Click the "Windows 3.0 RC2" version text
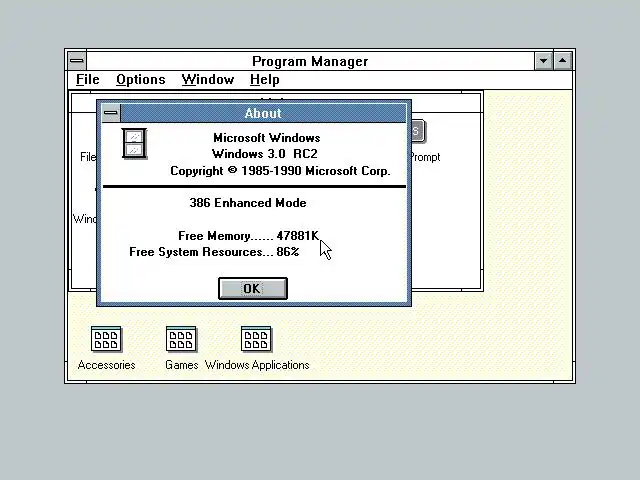640x480 pixels. coord(264,154)
